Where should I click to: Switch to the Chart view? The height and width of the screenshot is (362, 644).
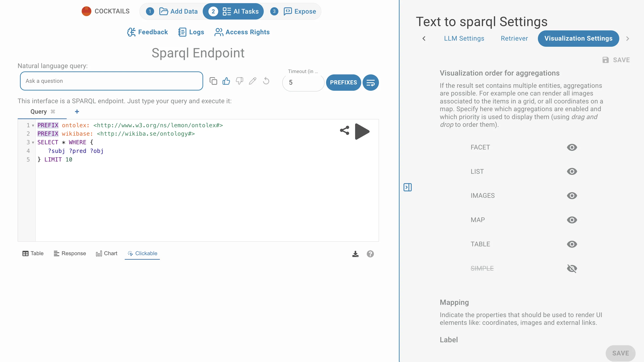107,253
